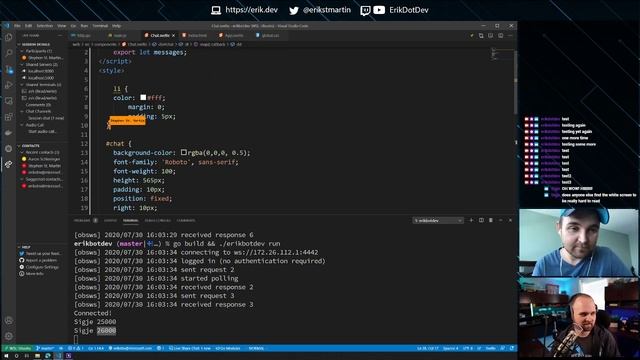Collapse the Help section
Screen dimensions: 640x360
click(25, 247)
